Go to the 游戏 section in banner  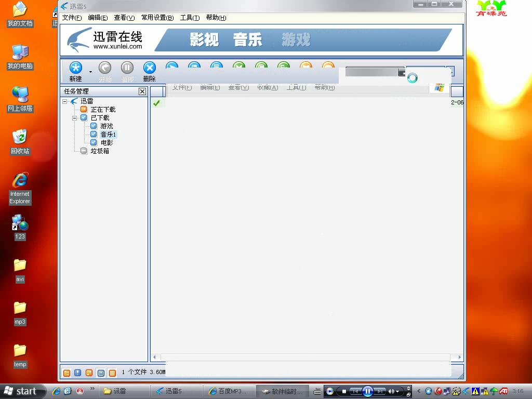pos(296,39)
